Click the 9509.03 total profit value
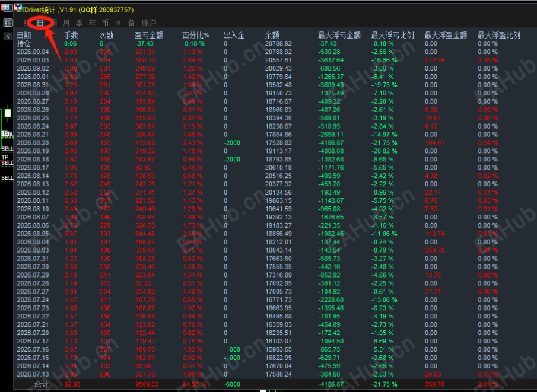The width and height of the screenshot is (537, 392). click(x=147, y=384)
